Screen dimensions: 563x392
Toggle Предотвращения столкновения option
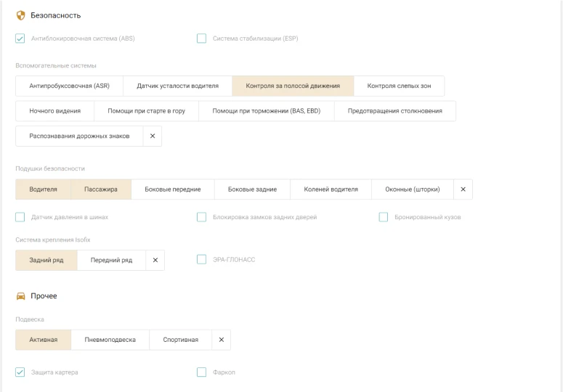tap(395, 111)
